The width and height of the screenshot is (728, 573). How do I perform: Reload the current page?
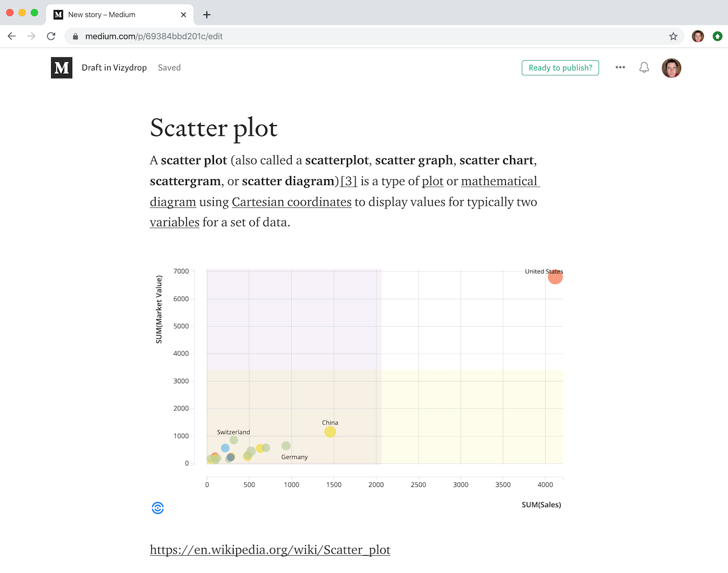(x=51, y=36)
